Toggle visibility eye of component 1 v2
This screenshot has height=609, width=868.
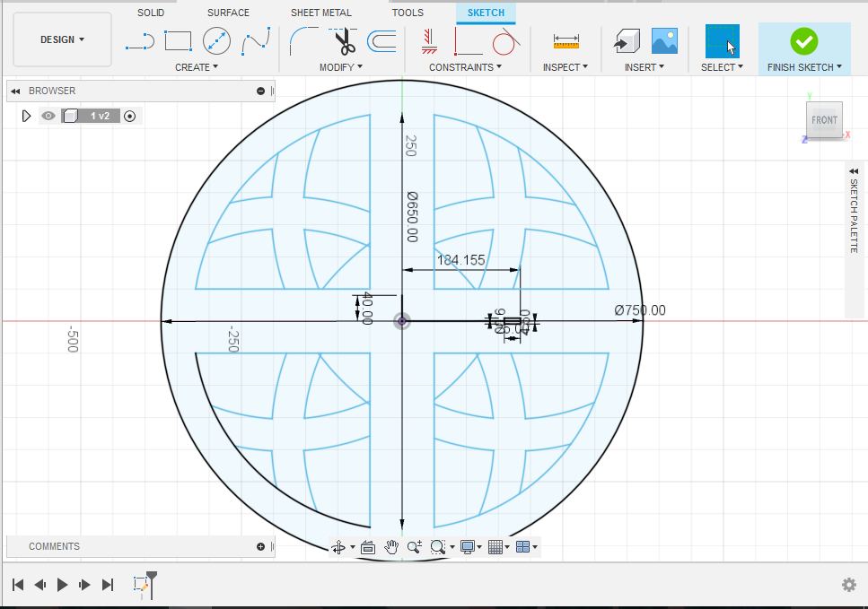48,117
